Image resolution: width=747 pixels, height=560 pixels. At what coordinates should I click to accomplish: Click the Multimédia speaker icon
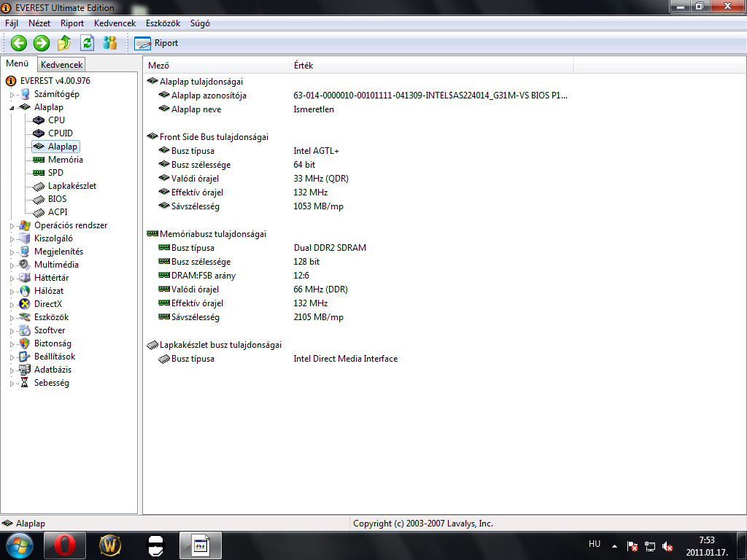click(x=25, y=265)
